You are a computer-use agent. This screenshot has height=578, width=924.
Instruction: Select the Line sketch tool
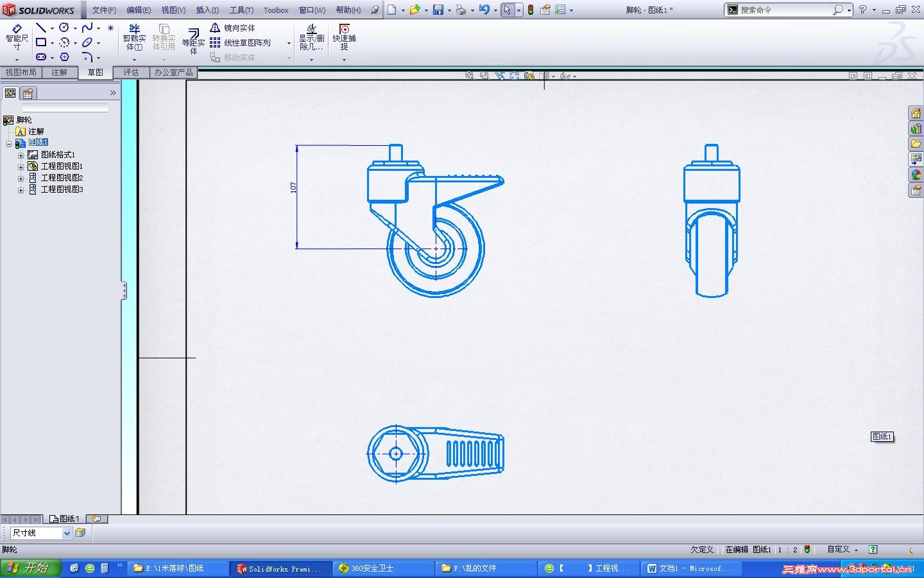tap(40, 28)
